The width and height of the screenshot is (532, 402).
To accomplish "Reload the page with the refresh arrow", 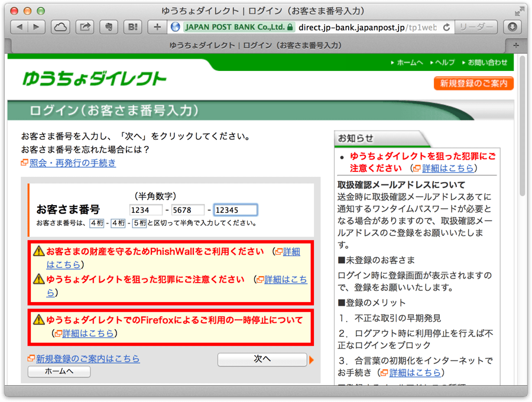I will (x=446, y=27).
